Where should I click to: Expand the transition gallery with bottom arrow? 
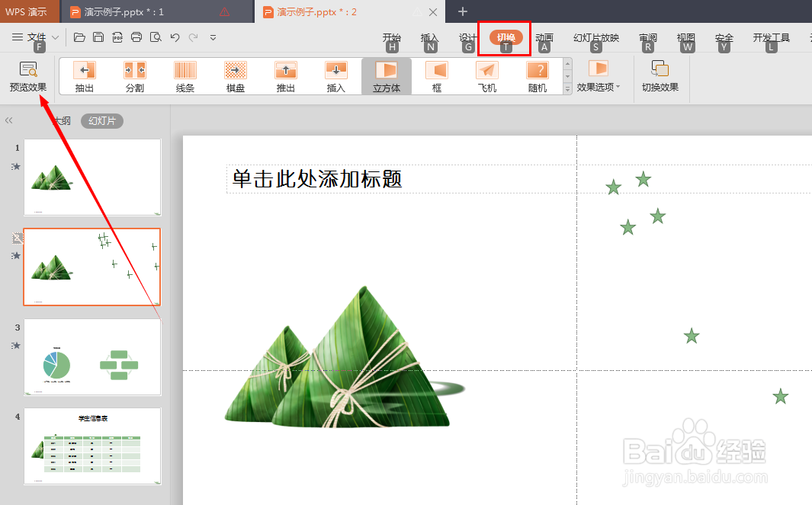pos(567,89)
